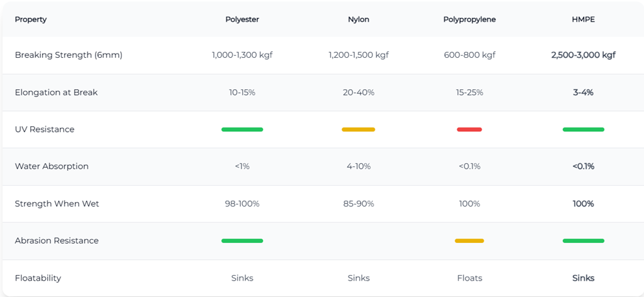This screenshot has height=297, width=644.
Task: Select the Breaking Strength (6mm) row label
Action: pos(69,55)
